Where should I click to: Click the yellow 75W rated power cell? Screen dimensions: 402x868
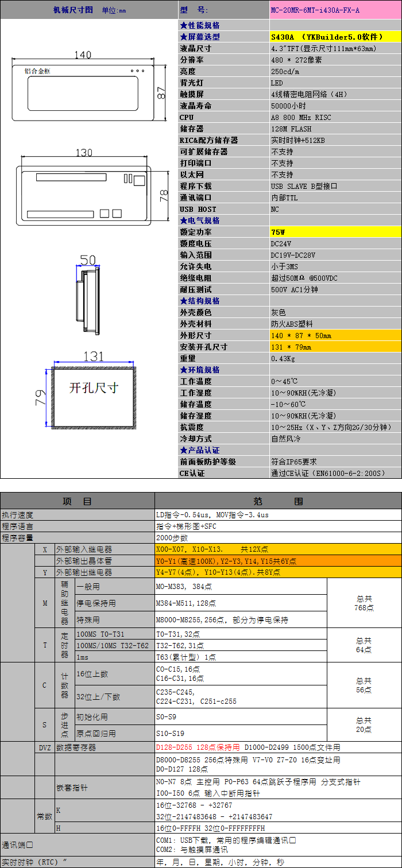(335, 232)
